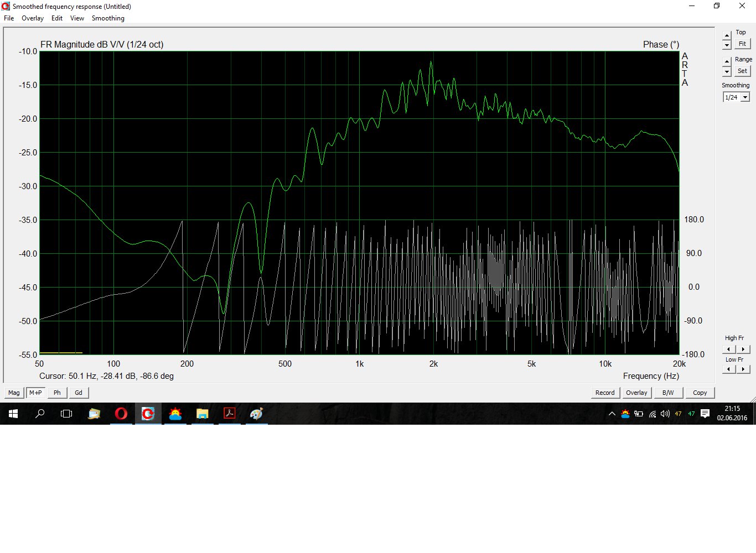Open the Action Center notifications icon
Viewport: 756px width, 553px height.
(x=705, y=414)
